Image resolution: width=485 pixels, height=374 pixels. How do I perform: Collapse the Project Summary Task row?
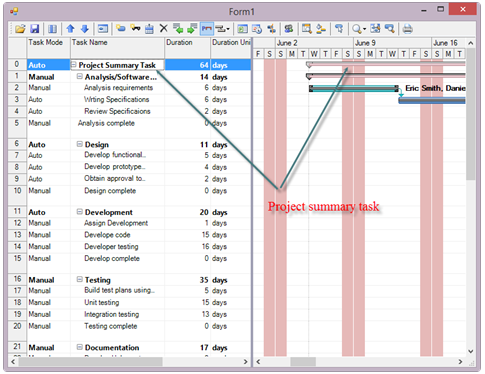click(74, 65)
